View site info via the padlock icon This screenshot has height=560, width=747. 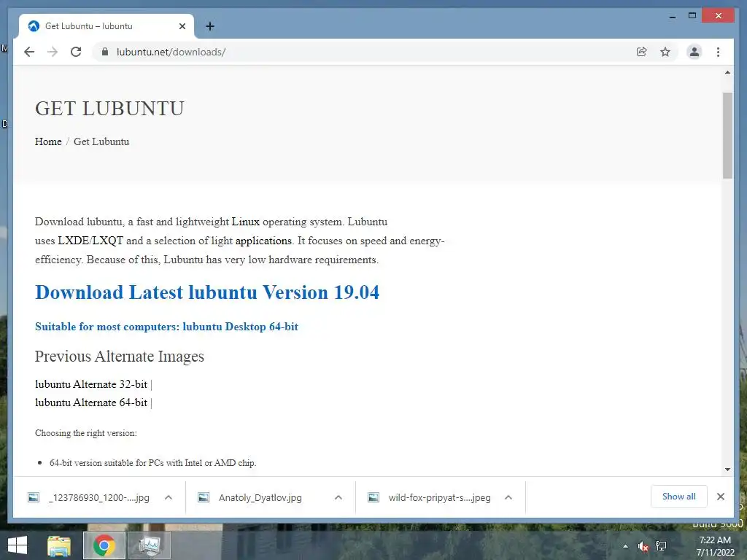tap(105, 52)
